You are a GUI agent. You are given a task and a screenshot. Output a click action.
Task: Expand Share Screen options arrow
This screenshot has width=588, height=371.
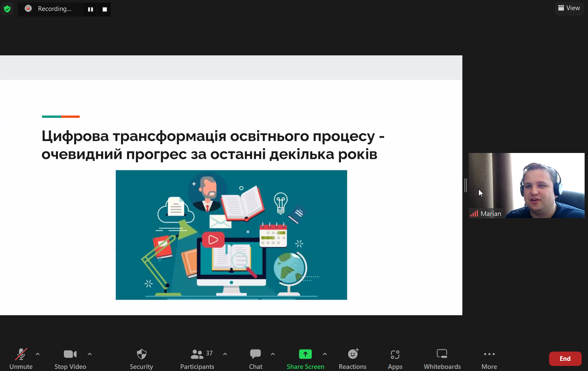[325, 354]
